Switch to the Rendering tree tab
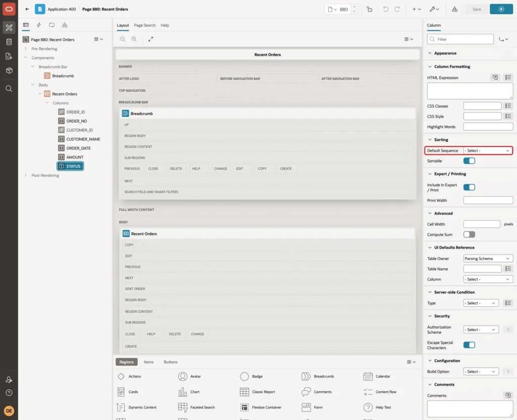Viewport: 517px width, 420px height. pos(26,25)
